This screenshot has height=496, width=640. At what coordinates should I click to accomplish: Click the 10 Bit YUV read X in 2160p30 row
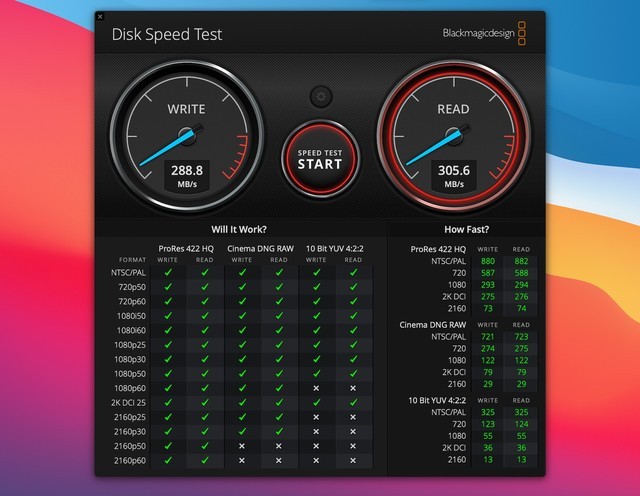click(x=353, y=431)
